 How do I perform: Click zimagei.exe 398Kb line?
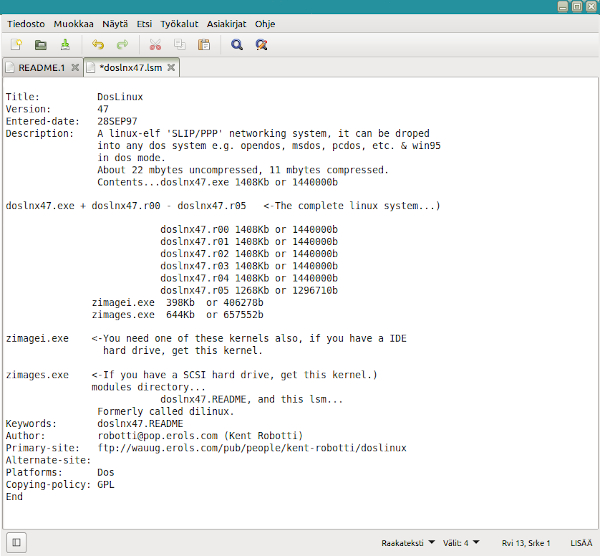178,303
